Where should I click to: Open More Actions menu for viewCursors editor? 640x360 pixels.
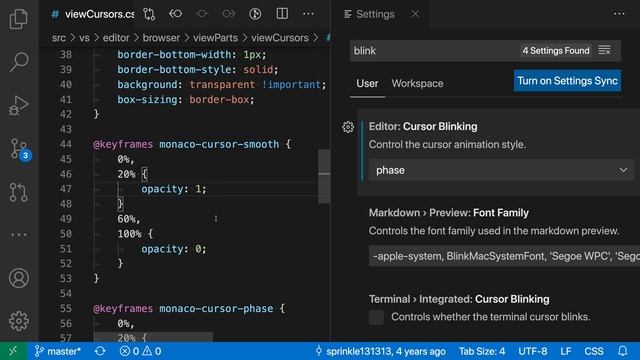click(x=309, y=14)
